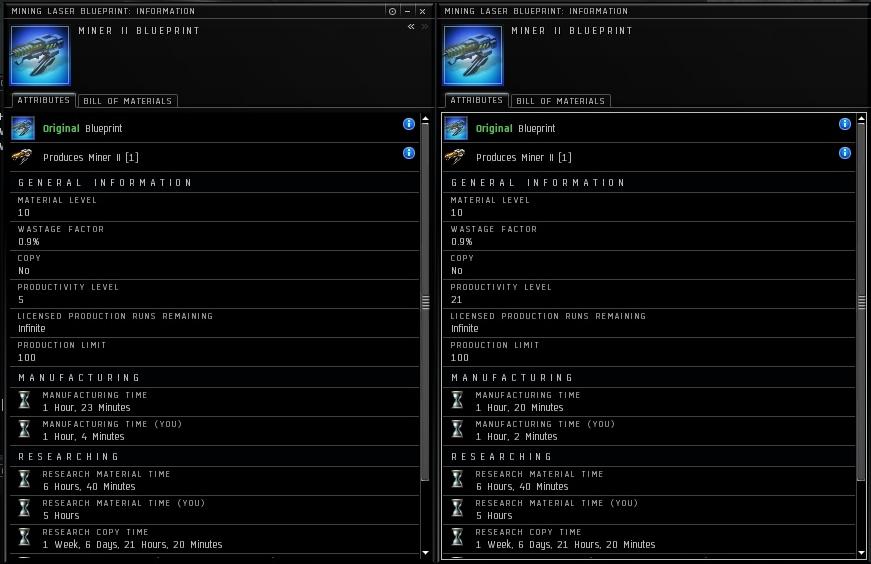Viewport: 871px width, 564px height.
Task: Click scroll up arrow in right window
Action: pos(862,119)
